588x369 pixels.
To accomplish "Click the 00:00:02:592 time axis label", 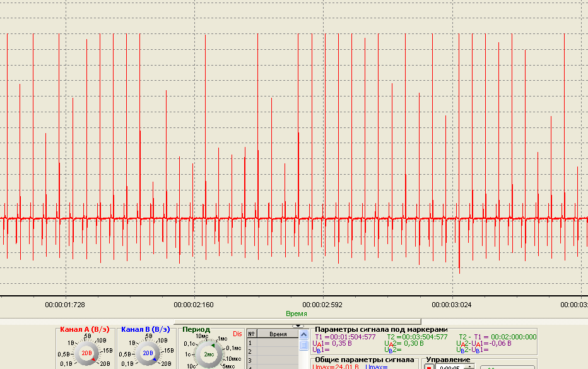I will pyautogui.click(x=322, y=305).
